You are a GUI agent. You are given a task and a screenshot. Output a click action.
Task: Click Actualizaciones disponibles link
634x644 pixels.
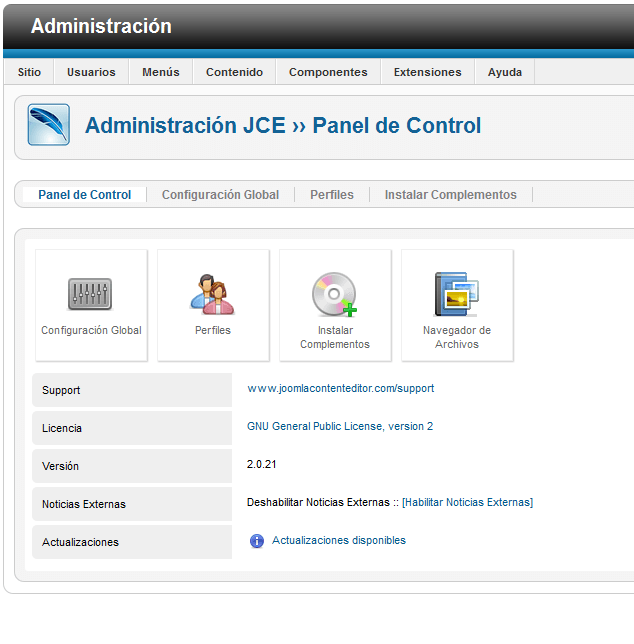[339, 540]
